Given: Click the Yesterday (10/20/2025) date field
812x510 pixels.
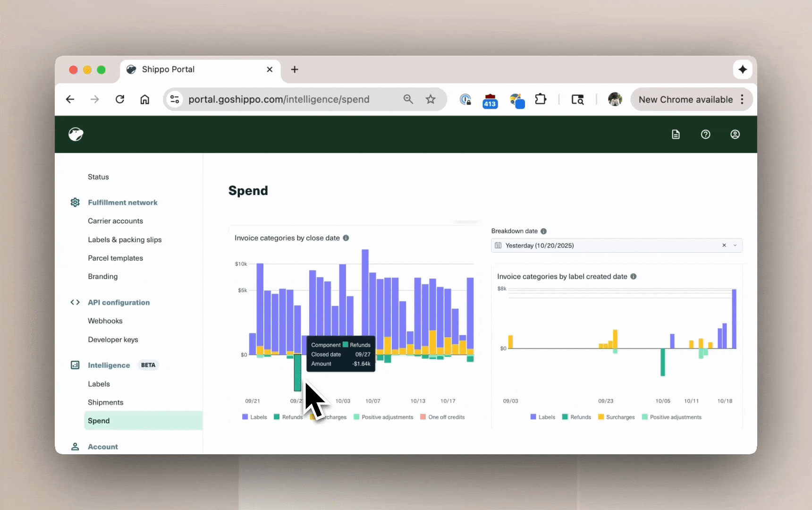Looking at the screenshot, I should [x=617, y=246].
